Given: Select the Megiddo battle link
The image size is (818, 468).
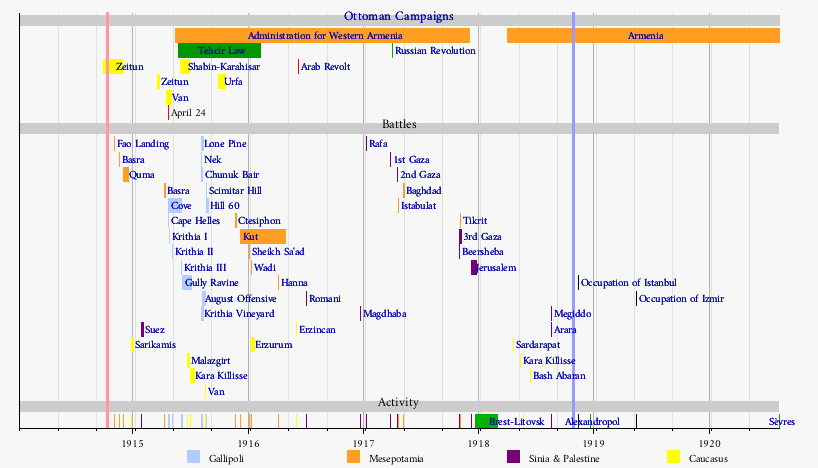Looking at the screenshot, I should click(572, 314).
